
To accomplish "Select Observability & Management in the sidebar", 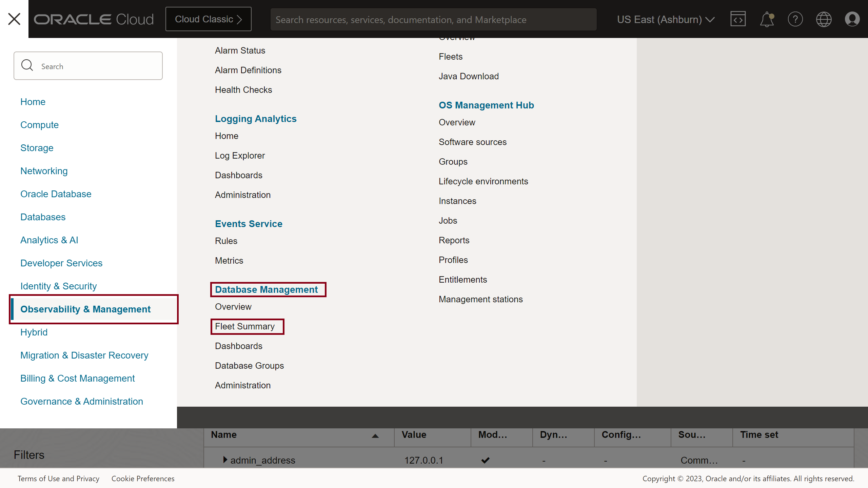I will point(85,309).
